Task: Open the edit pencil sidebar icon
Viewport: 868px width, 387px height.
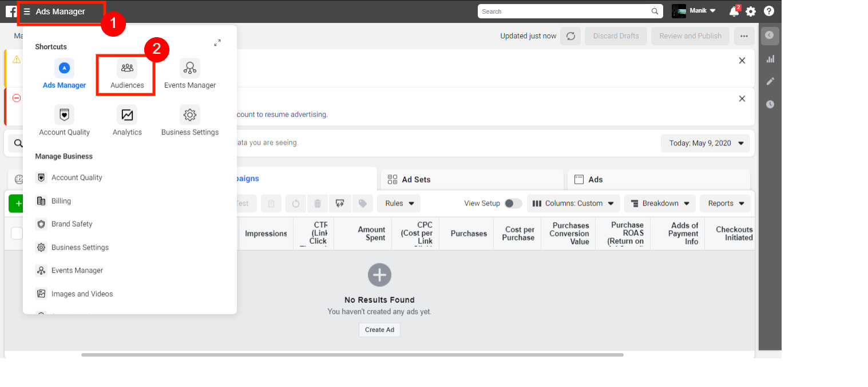Action: pos(770,81)
